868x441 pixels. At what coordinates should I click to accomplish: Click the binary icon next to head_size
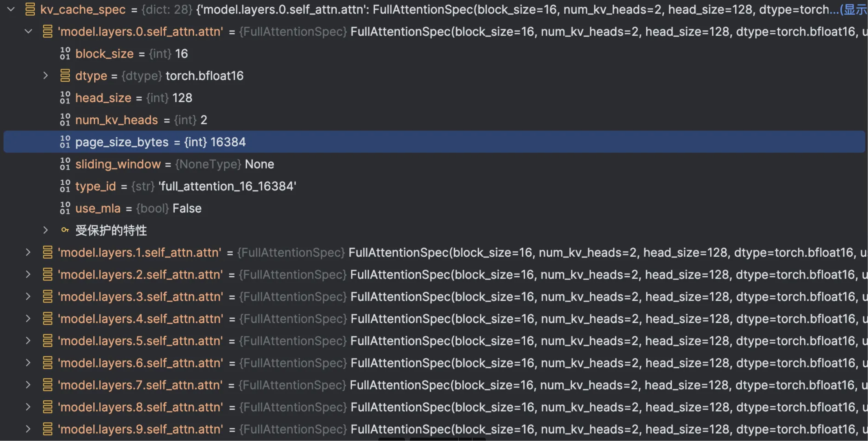65,98
